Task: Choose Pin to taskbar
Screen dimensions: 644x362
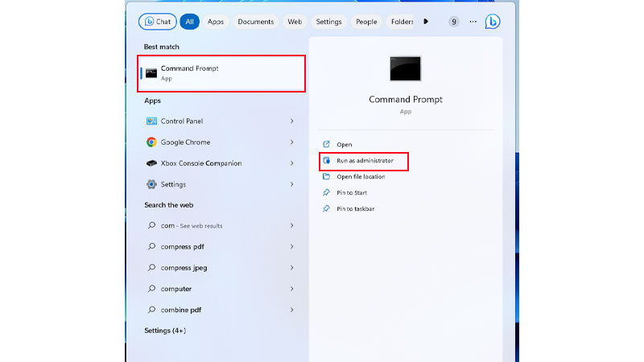Action: (356, 208)
